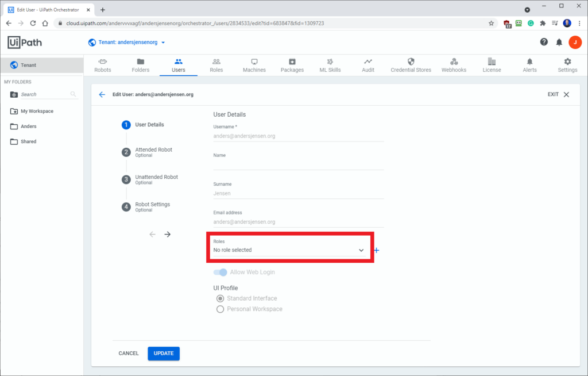
Task: Open the Audit tab
Action: (368, 66)
